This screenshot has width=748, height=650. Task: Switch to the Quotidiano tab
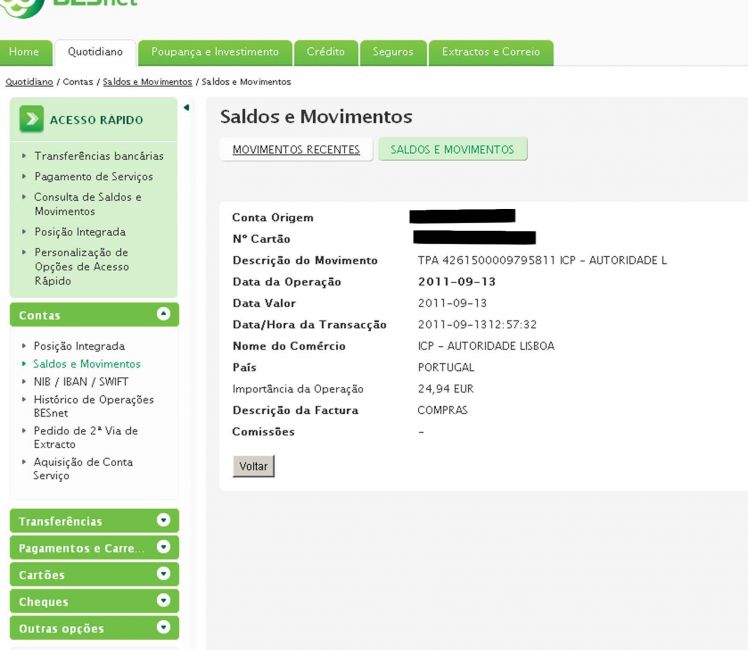(95, 52)
